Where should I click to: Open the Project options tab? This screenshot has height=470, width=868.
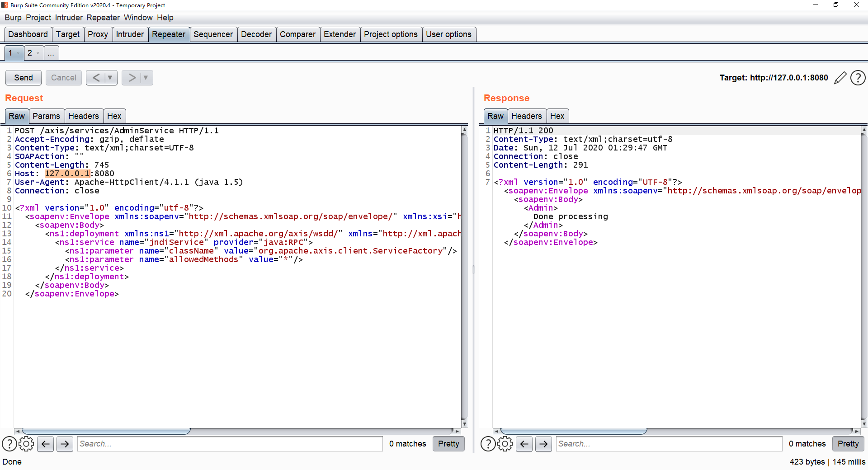pyautogui.click(x=391, y=34)
